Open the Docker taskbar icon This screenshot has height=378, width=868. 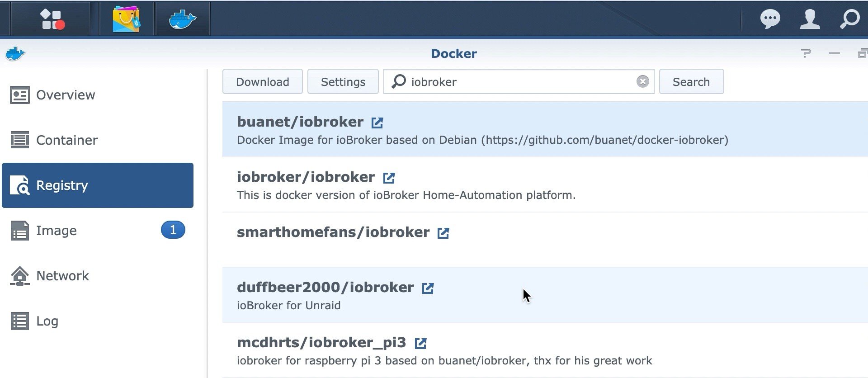pos(182,19)
